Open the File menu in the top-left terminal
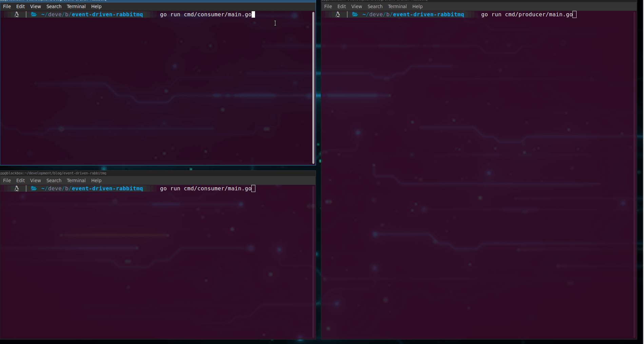The height and width of the screenshot is (344, 644). (x=7, y=6)
